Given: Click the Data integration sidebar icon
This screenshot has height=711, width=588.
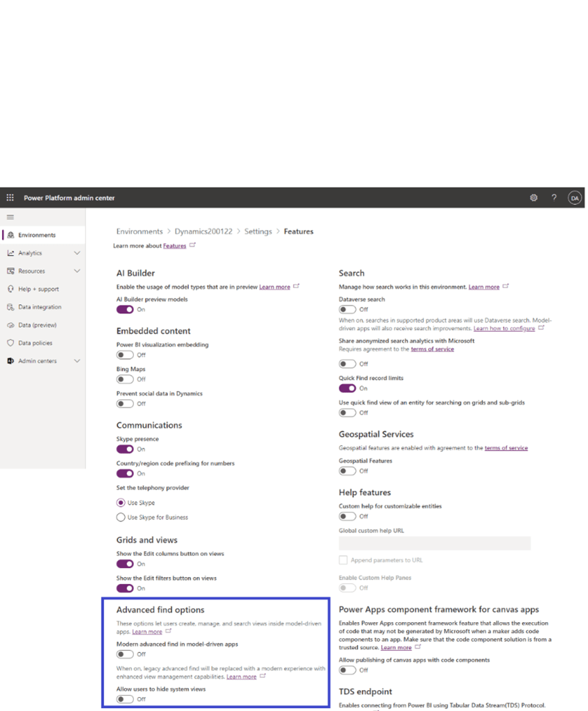Looking at the screenshot, I should pos(10,307).
